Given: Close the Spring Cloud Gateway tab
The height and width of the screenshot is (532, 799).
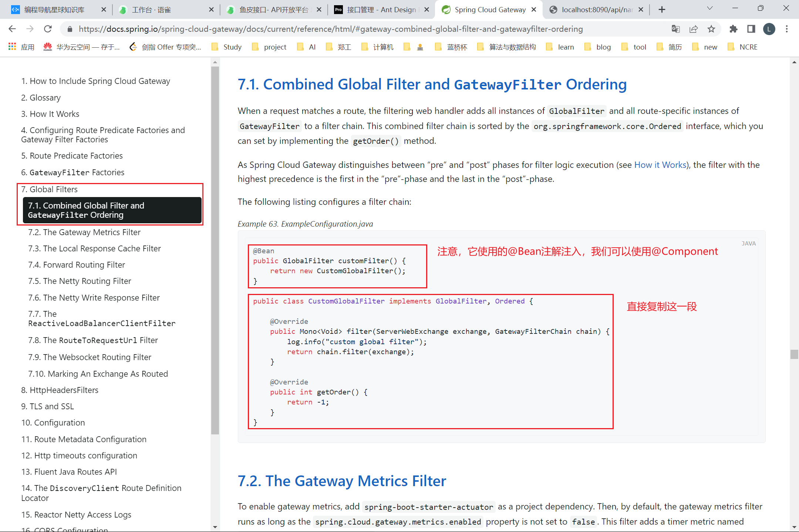Looking at the screenshot, I should [534, 10].
